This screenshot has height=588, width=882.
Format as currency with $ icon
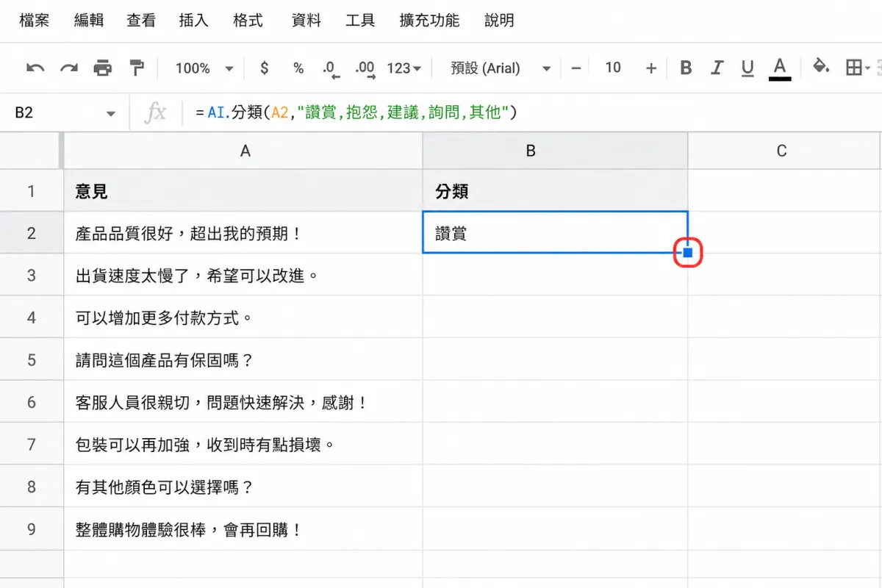tap(265, 68)
